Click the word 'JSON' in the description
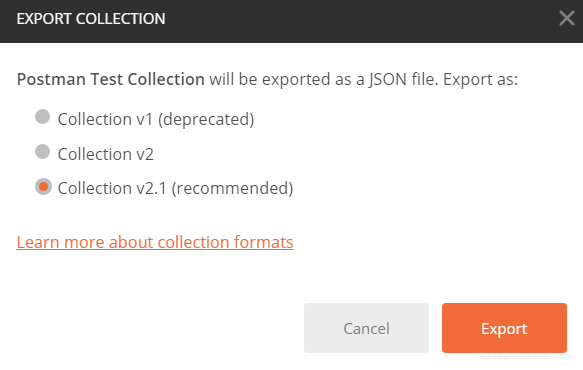 [388, 80]
